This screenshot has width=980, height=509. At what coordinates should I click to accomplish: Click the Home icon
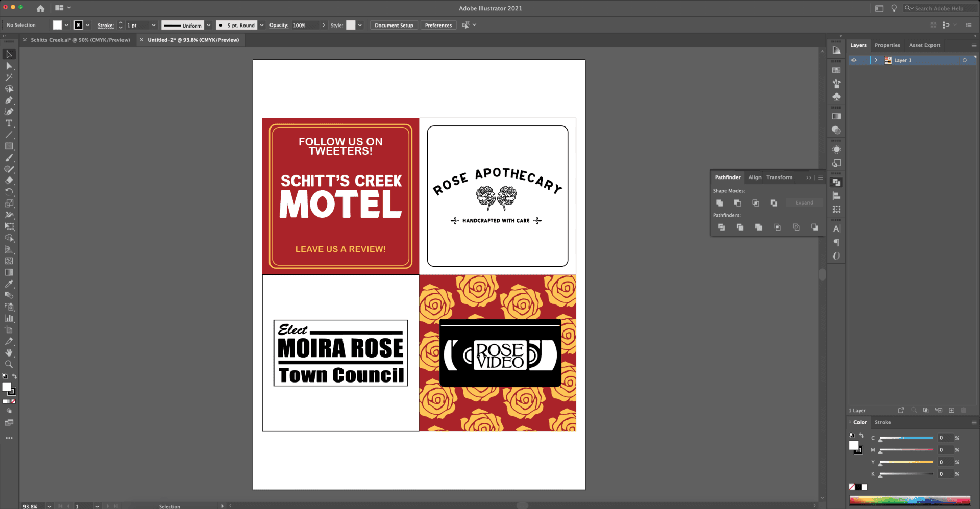point(40,8)
